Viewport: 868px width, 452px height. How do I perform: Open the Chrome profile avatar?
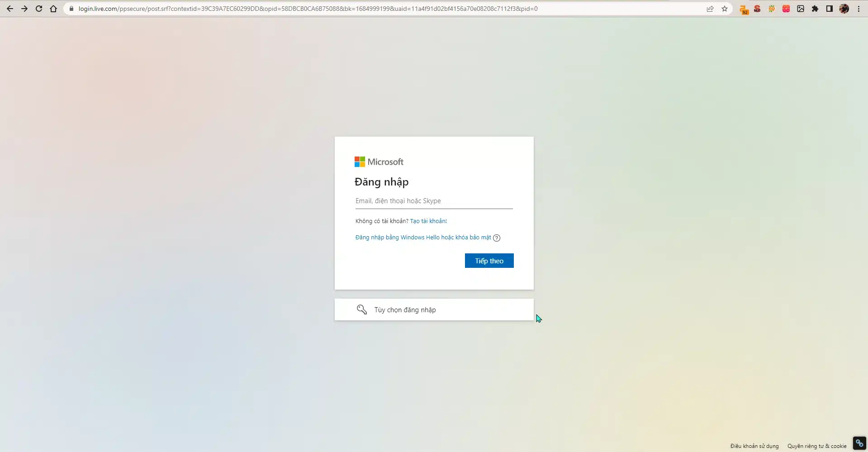(x=844, y=9)
